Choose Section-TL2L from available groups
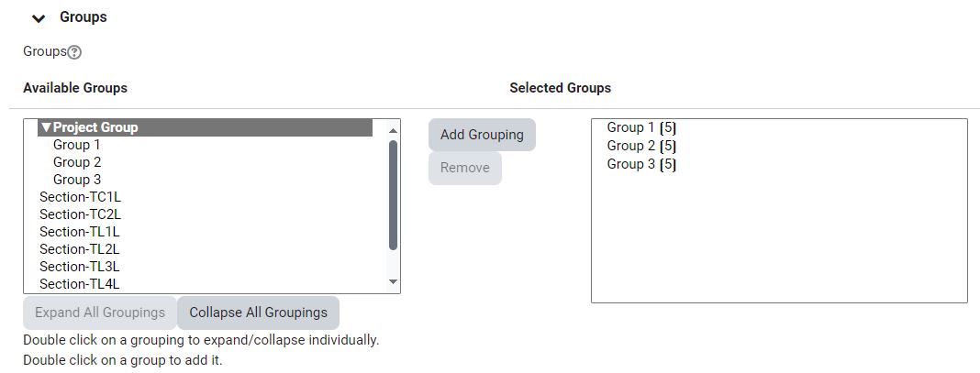 [x=80, y=249]
